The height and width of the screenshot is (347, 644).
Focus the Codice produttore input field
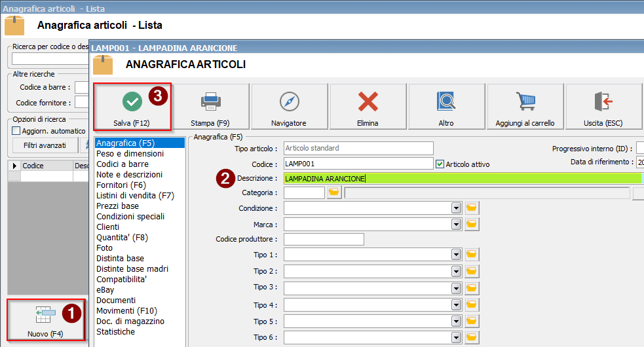pyautogui.click(x=324, y=240)
